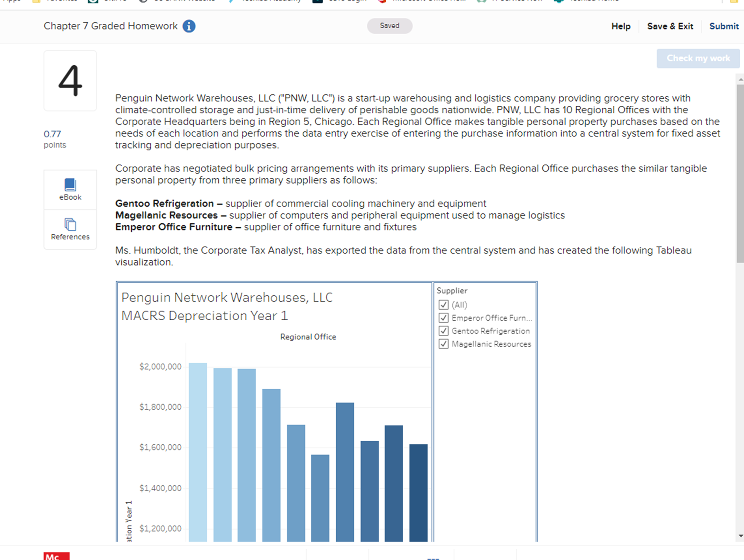Click the page scrollbar up arrow
Viewport: 744px width, 560px height.
pos(740,79)
